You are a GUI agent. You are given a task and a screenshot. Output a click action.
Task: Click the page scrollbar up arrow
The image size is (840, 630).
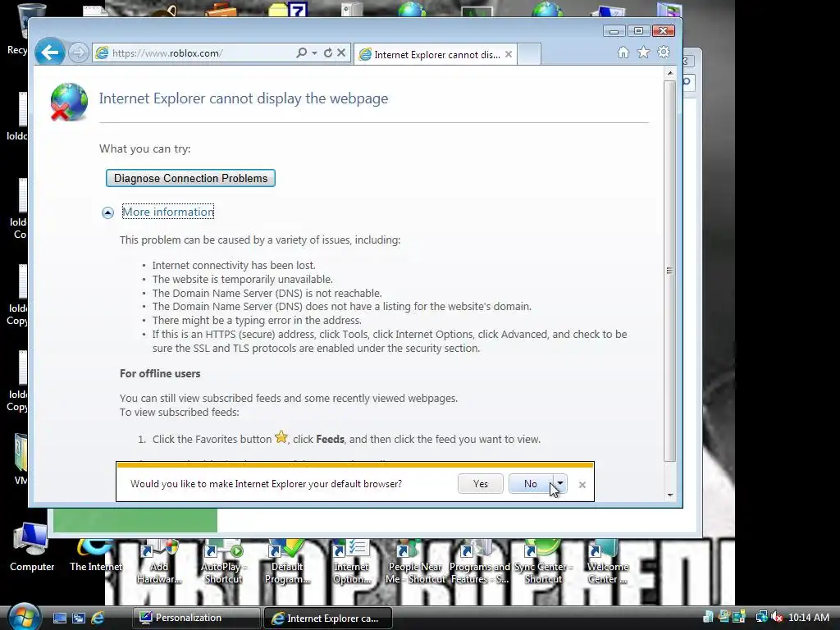tap(669, 73)
